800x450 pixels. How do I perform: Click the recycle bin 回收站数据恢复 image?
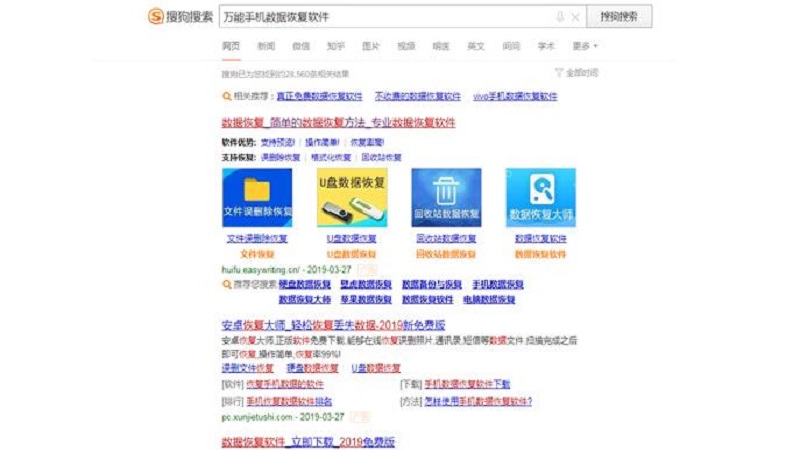pyautogui.click(x=446, y=198)
